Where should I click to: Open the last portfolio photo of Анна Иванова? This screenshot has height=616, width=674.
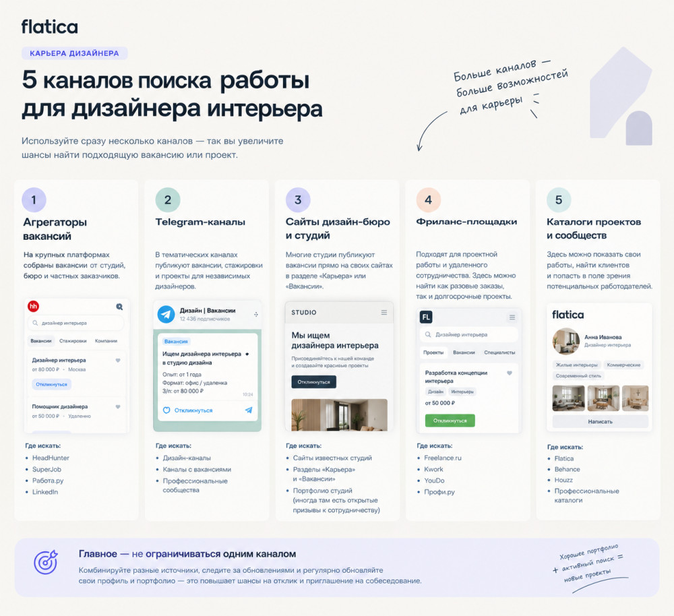[635, 398]
